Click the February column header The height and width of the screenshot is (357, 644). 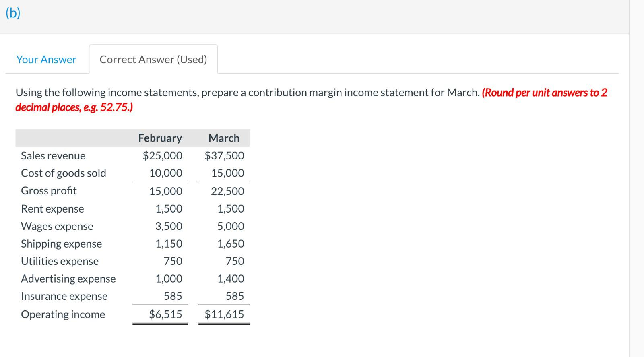pos(160,138)
